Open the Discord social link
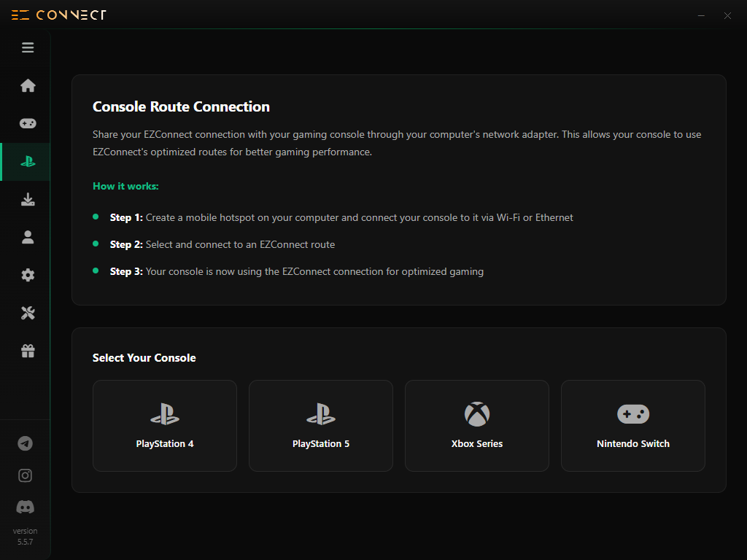Viewport: 747px width, 560px height. tap(26, 507)
